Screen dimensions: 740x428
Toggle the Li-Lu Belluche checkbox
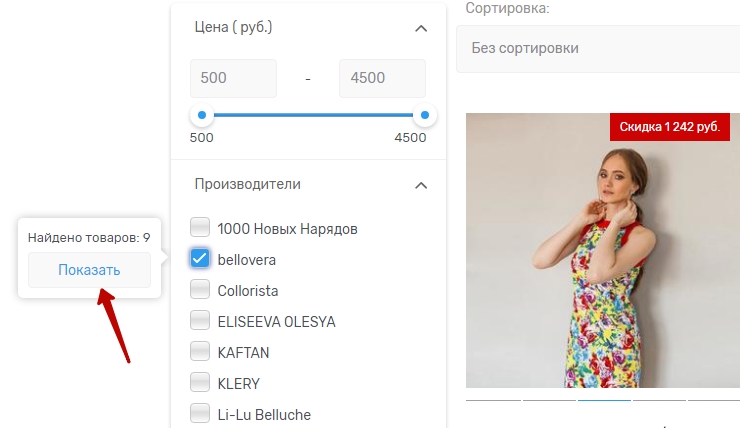point(200,414)
